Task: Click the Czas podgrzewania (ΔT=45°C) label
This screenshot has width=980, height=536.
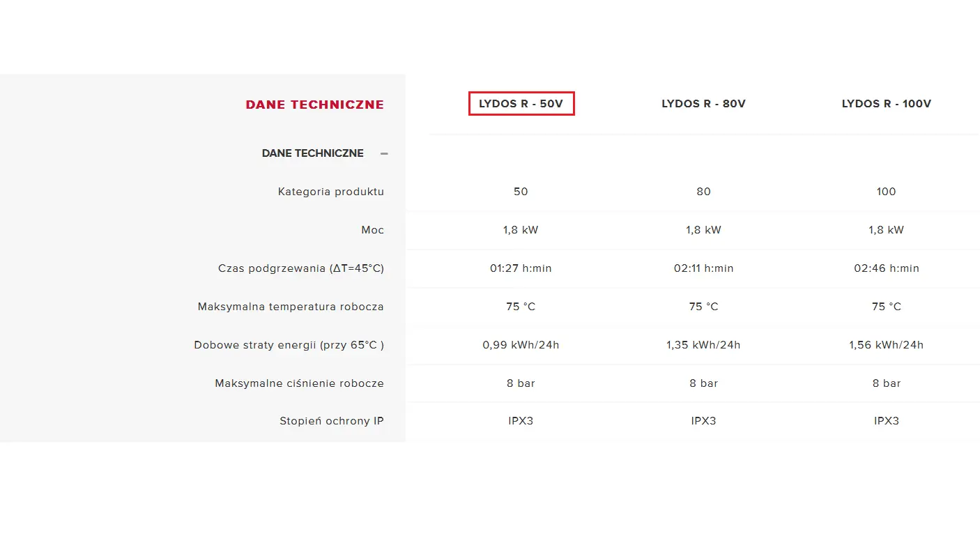Action: point(300,268)
